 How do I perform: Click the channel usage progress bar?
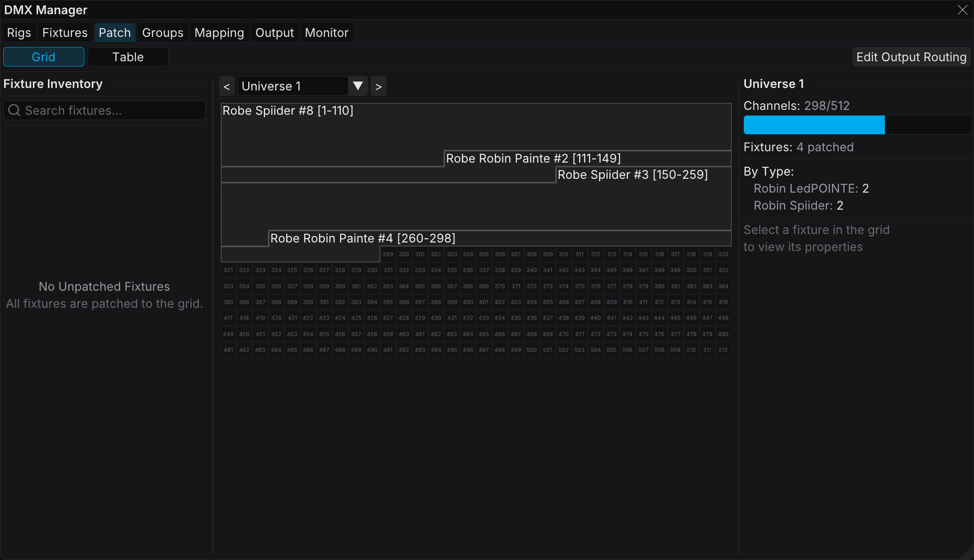(857, 125)
